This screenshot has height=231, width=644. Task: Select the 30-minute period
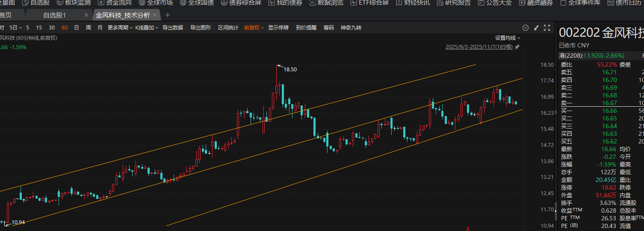(x=52, y=27)
